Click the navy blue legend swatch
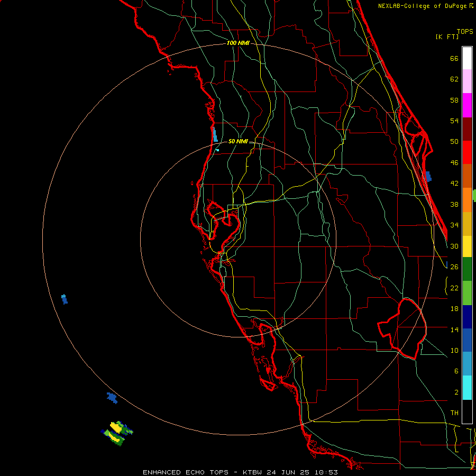This screenshot has height=476, width=476. coord(467,317)
